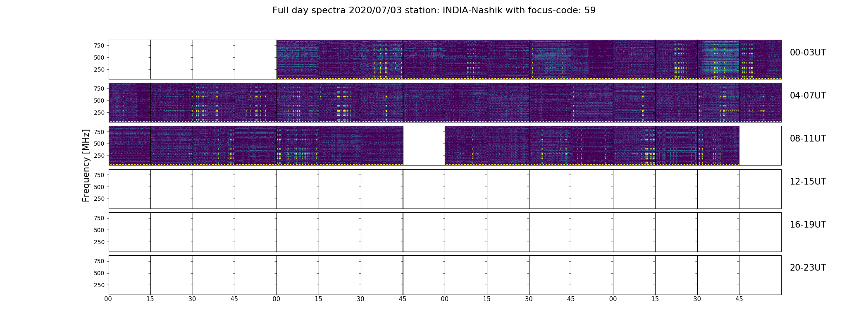
Task: Click the 250 tick of the 00-03UT row
Action: tap(99, 70)
